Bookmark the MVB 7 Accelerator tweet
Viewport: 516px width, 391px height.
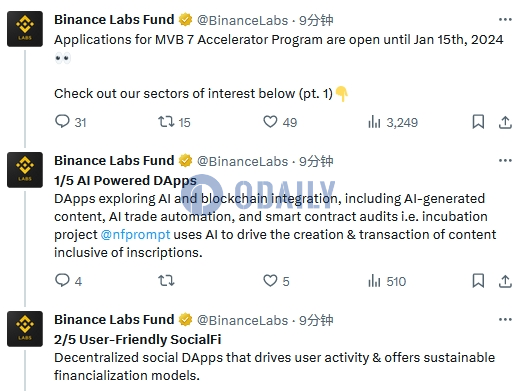coord(478,122)
